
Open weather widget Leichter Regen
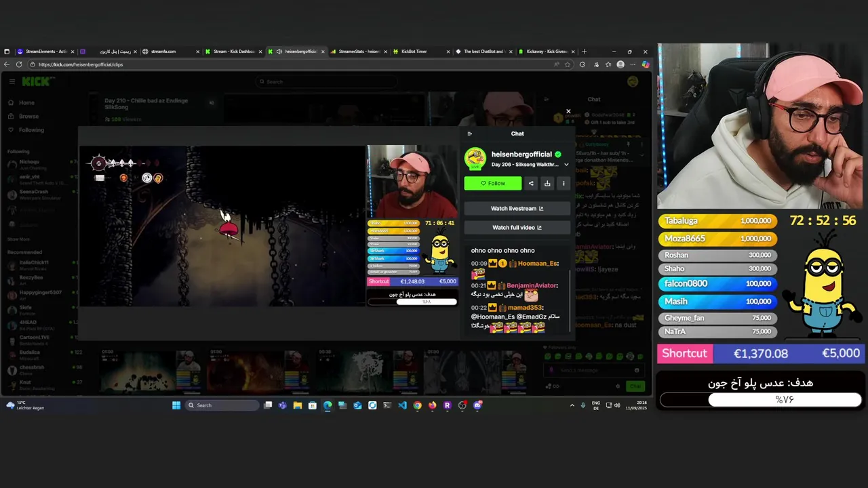pyautogui.click(x=24, y=405)
